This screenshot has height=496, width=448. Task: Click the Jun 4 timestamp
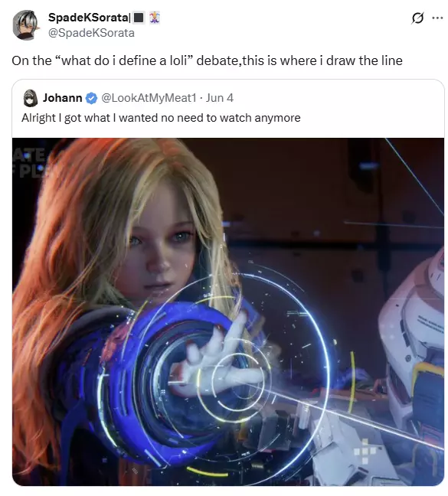click(x=220, y=98)
